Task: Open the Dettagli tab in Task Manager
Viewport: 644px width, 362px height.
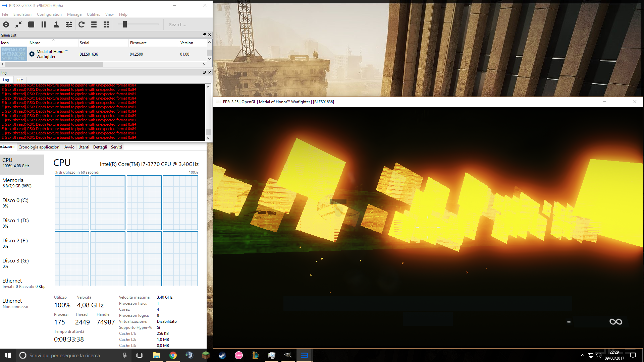Action: pyautogui.click(x=100, y=147)
